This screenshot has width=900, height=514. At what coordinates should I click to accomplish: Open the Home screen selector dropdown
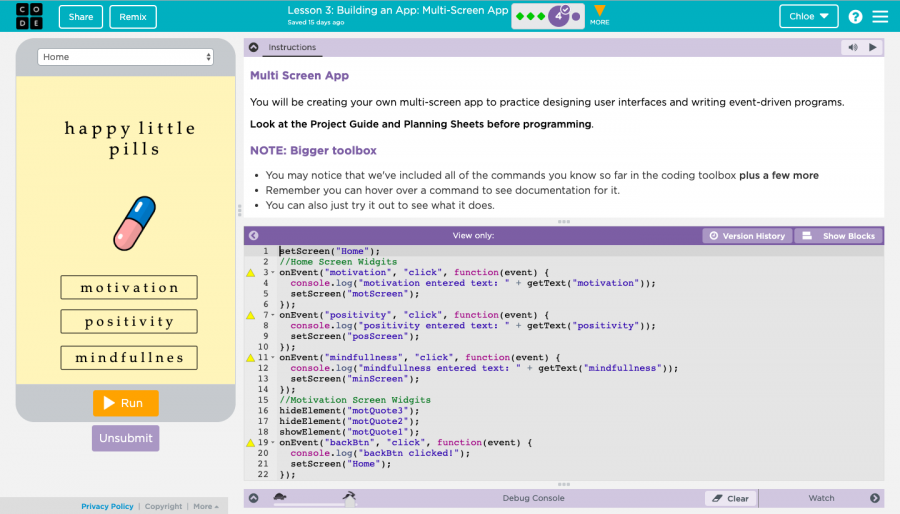pyautogui.click(x=125, y=57)
